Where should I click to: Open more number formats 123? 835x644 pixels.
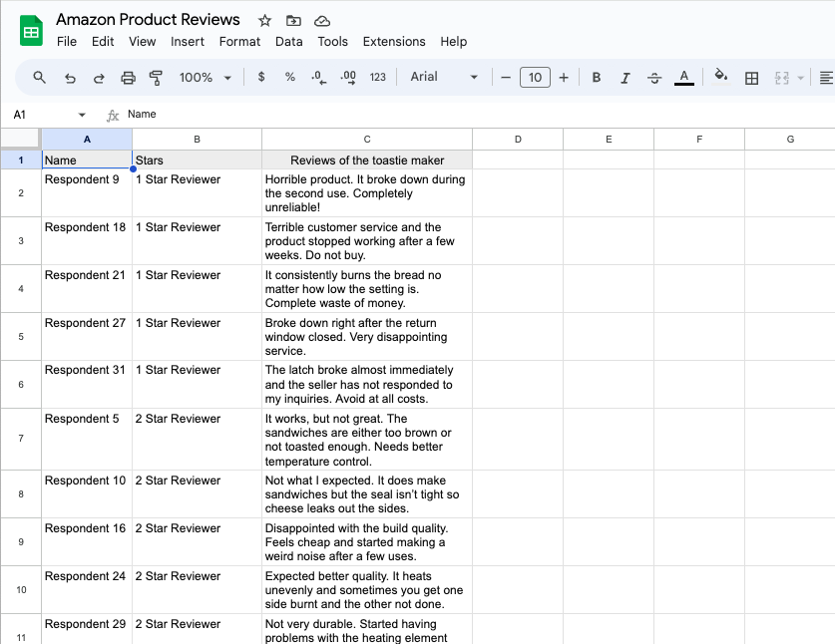click(x=377, y=77)
